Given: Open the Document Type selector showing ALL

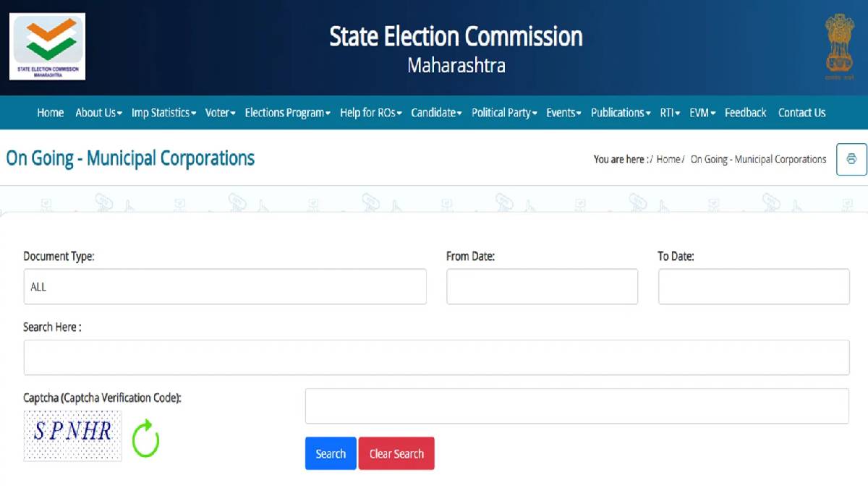Looking at the screenshot, I should coord(224,286).
